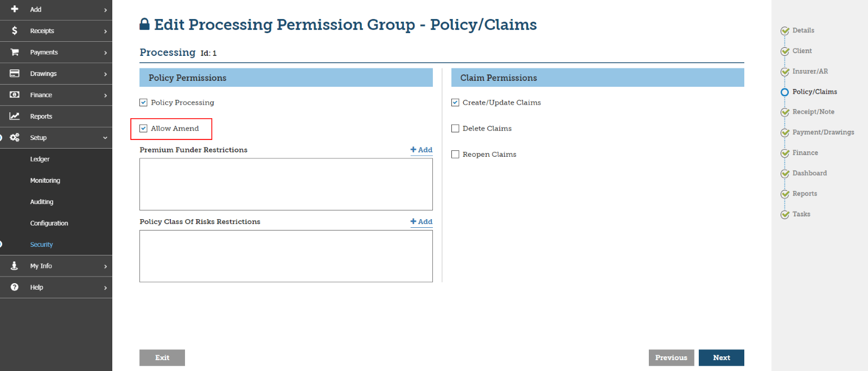Click the question mark Help icon
The image size is (868, 371).
(15, 287)
